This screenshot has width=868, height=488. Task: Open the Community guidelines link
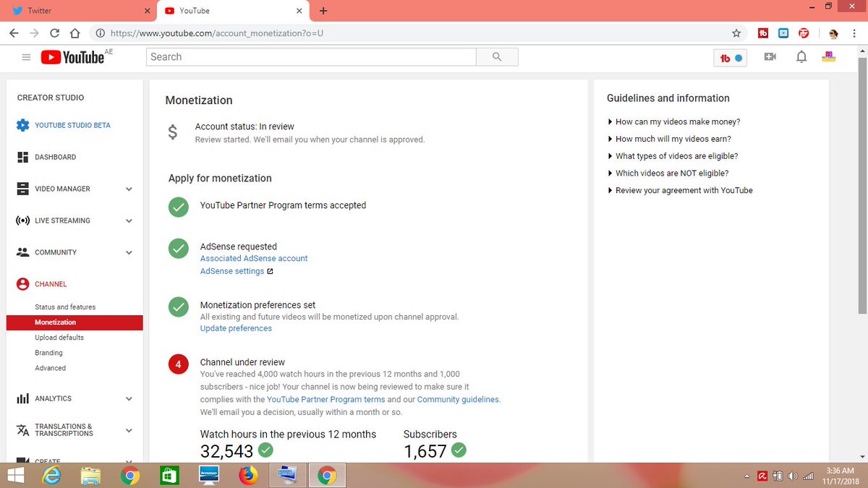tap(458, 399)
